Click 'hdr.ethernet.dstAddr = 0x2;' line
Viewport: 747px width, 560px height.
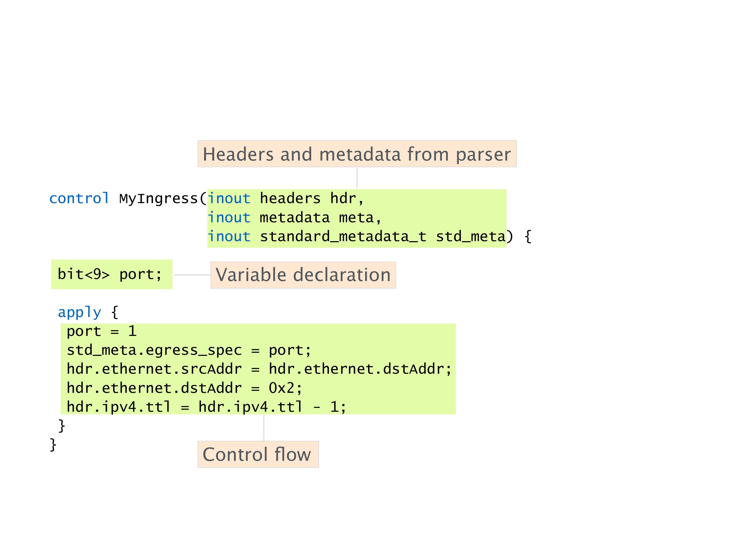point(184,388)
